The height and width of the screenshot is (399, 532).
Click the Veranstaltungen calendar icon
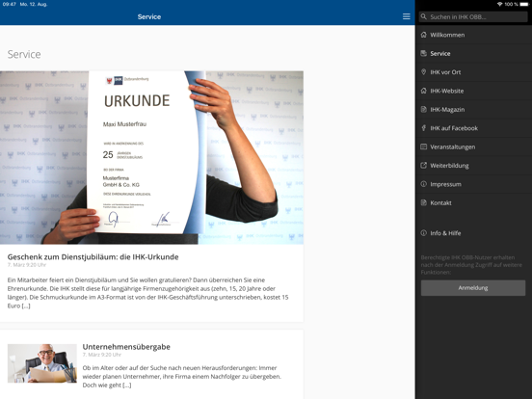click(x=423, y=146)
